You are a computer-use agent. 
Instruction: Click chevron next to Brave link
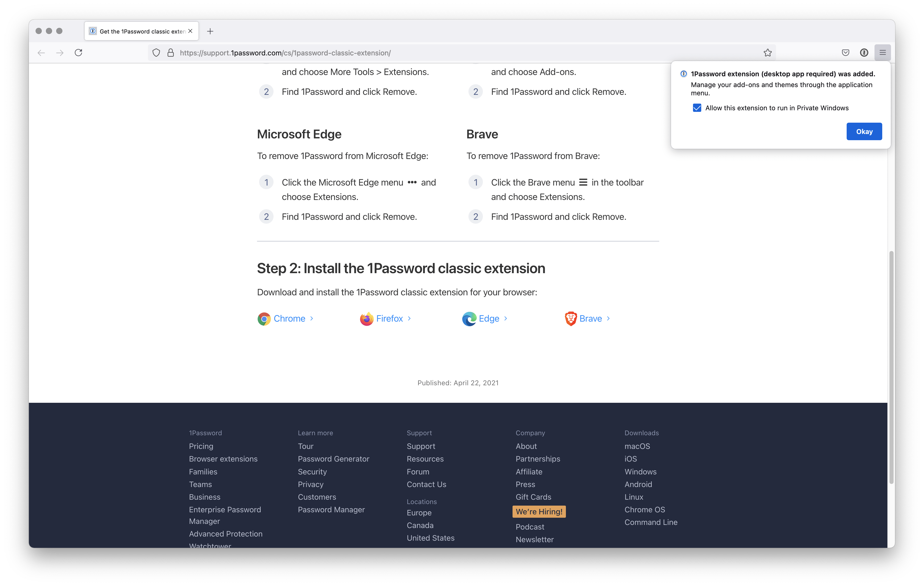click(608, 319)
